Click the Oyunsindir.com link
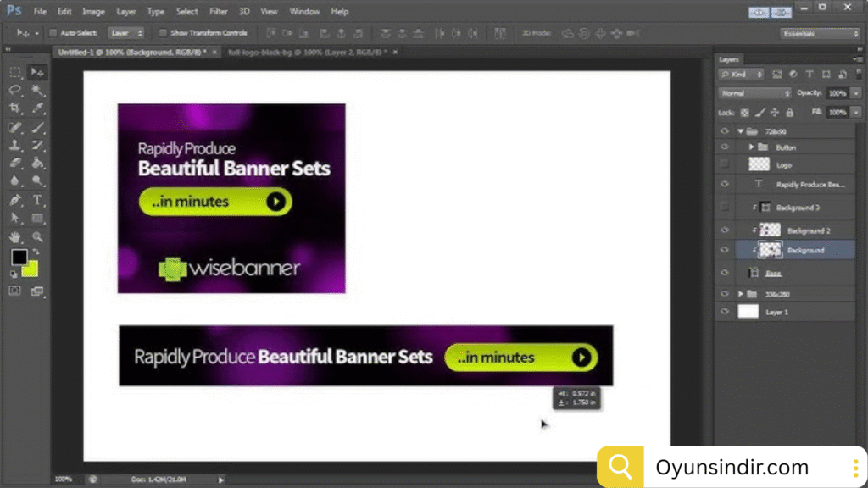 click(x=732, y=467)
